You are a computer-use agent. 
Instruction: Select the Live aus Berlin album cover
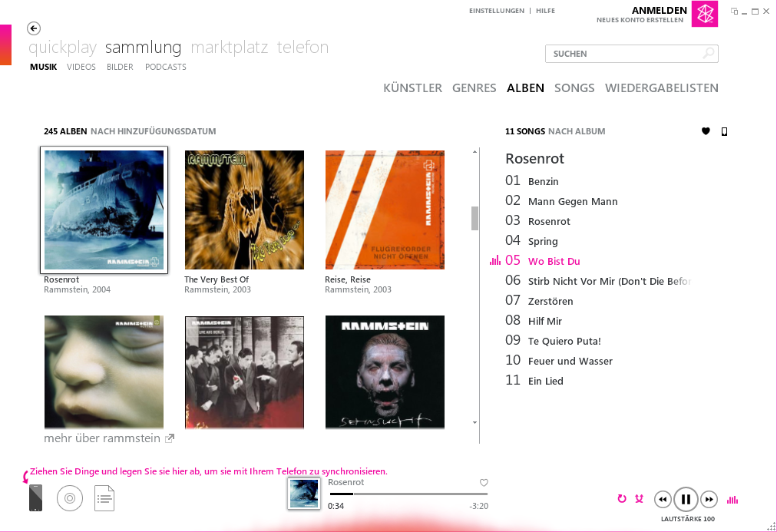coord(244,372)
